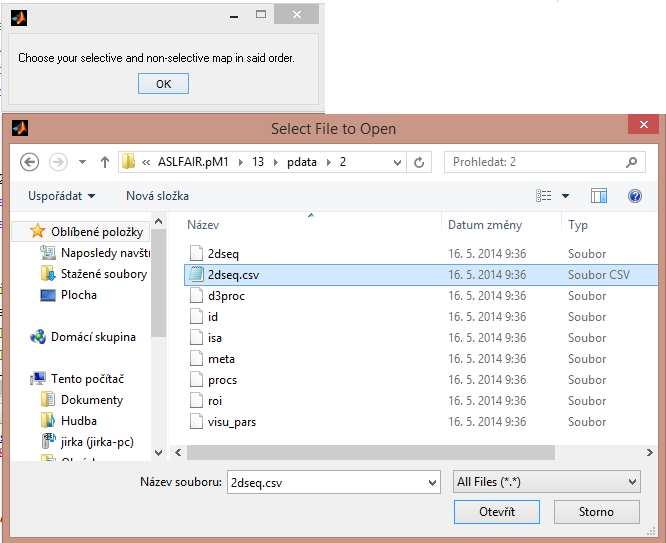Refresh the folder view
Screen dimensions: 666x543
pyautogui.click(x=419, y=162)
